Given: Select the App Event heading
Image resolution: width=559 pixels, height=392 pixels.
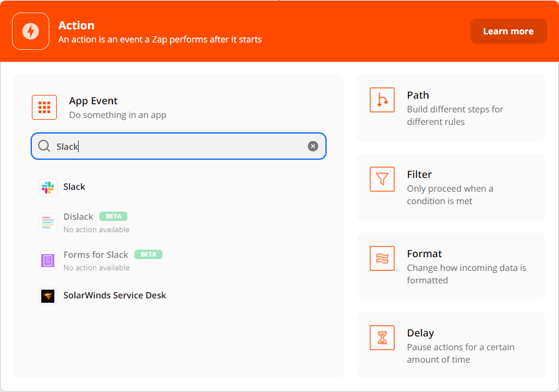Looking at the screenshot, I should pos(93,101).
